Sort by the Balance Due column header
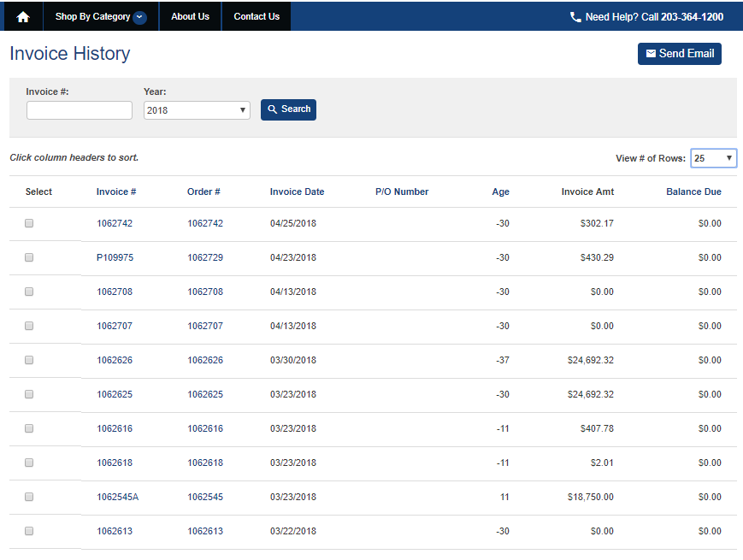 [693, 192]
